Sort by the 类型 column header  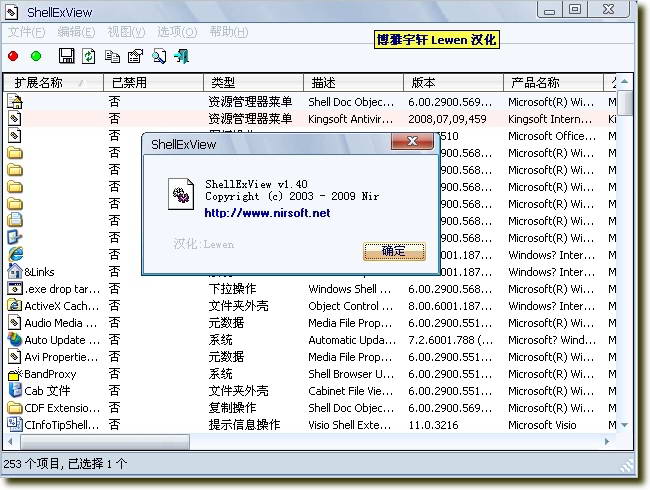254,82
